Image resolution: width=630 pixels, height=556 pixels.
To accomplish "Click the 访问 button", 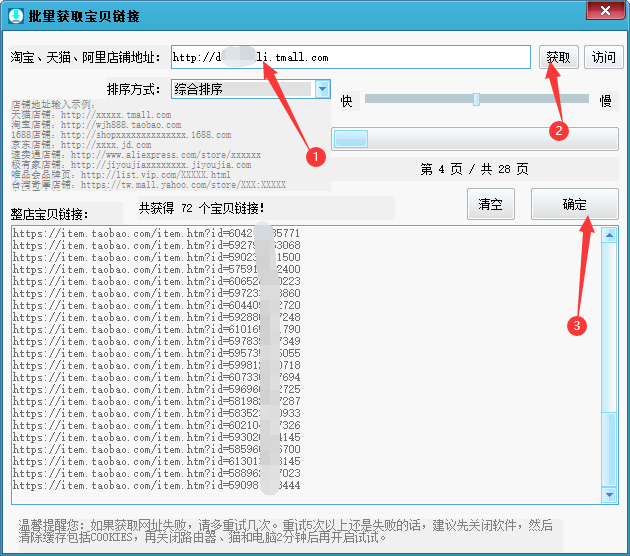I will [x=603, y=57].
